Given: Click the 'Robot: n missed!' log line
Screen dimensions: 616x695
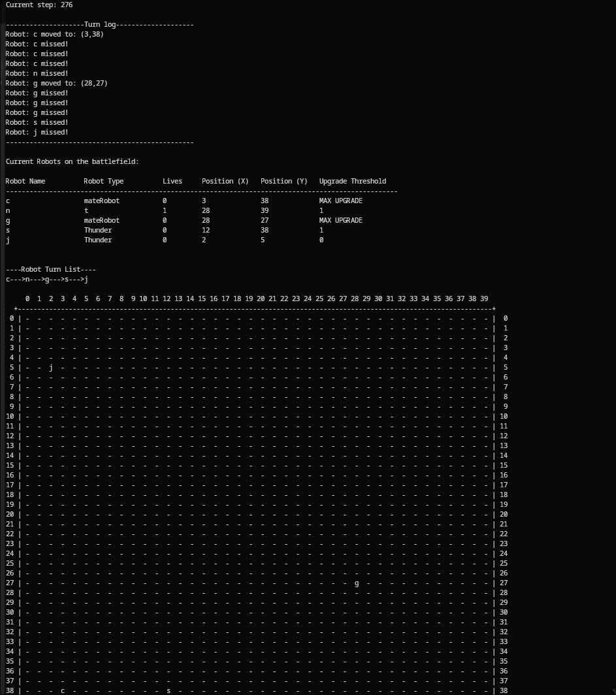Looking at the screenshot, I should [x=37, y=73].
